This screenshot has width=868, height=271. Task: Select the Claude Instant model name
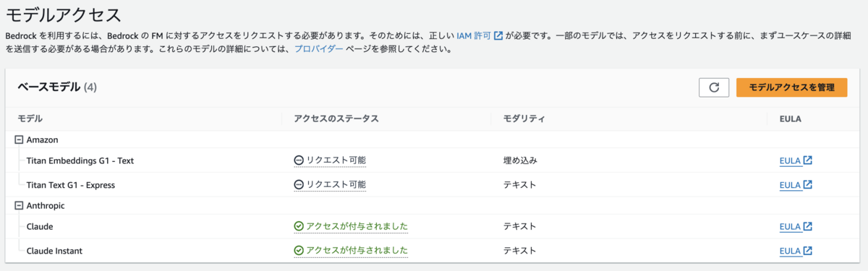pyautogui.click(x=54, y=251)
